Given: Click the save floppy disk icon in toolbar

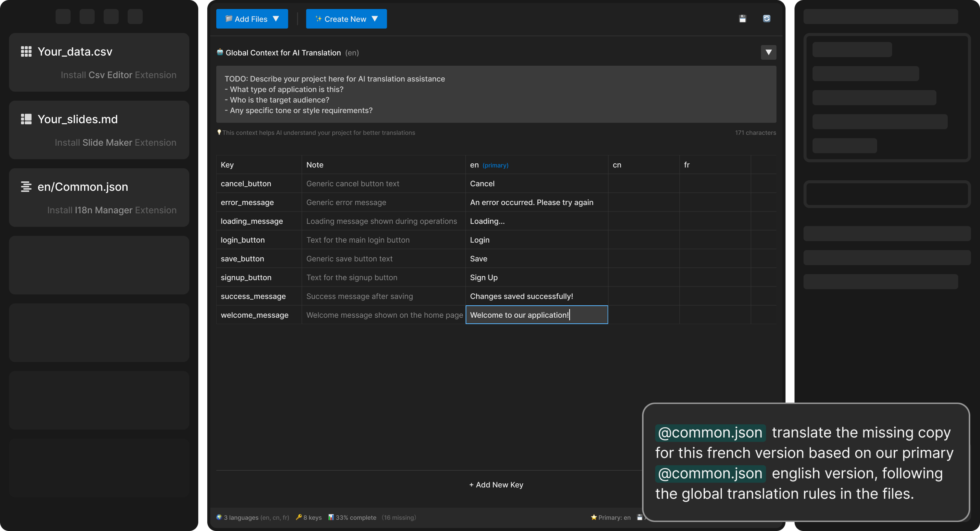Looking at the screenshot, I should click(742, 19).
